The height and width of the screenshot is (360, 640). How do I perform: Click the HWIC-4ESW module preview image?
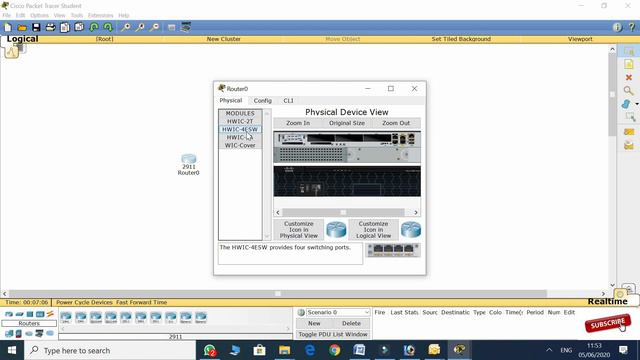click(x=393, y=250)
